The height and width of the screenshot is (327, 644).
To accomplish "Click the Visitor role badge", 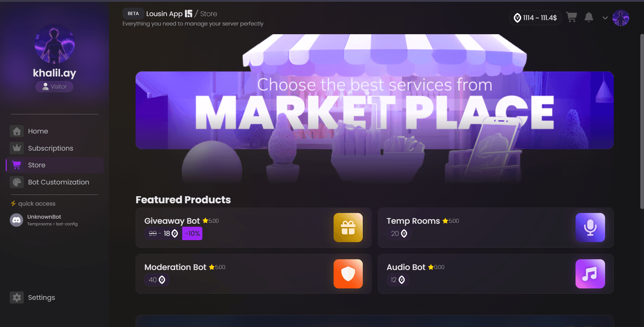I will 54,87.
